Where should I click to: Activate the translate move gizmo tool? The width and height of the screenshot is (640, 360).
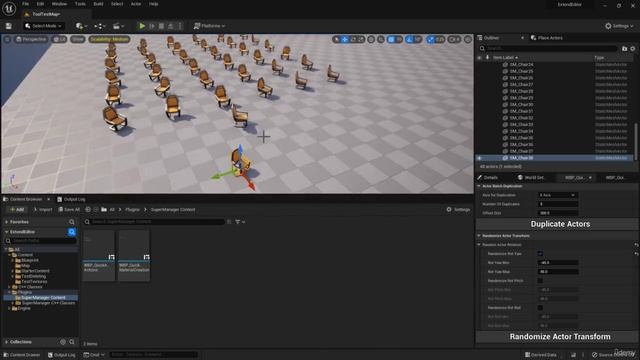pos(345,40)
